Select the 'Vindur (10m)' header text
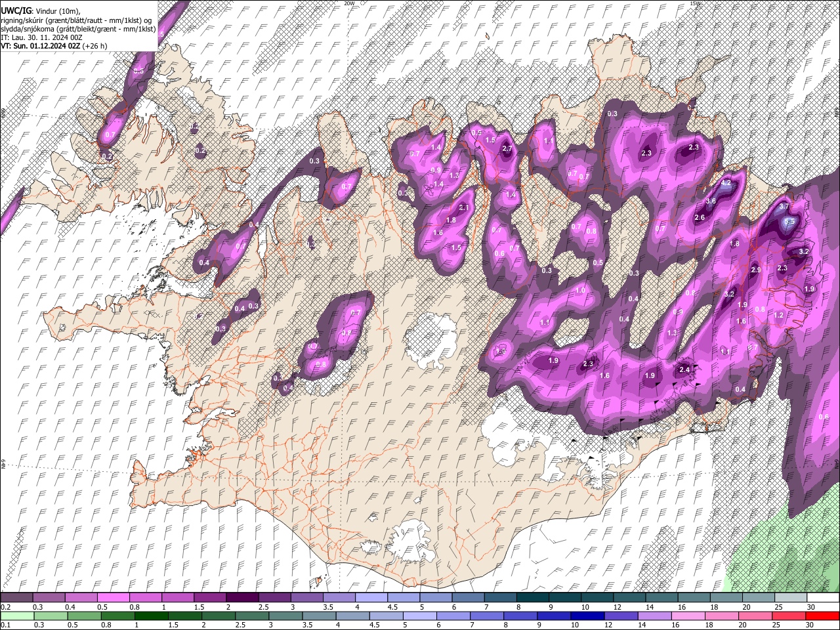The width and height of the screenshot is (840, 630). pos(57,11)
